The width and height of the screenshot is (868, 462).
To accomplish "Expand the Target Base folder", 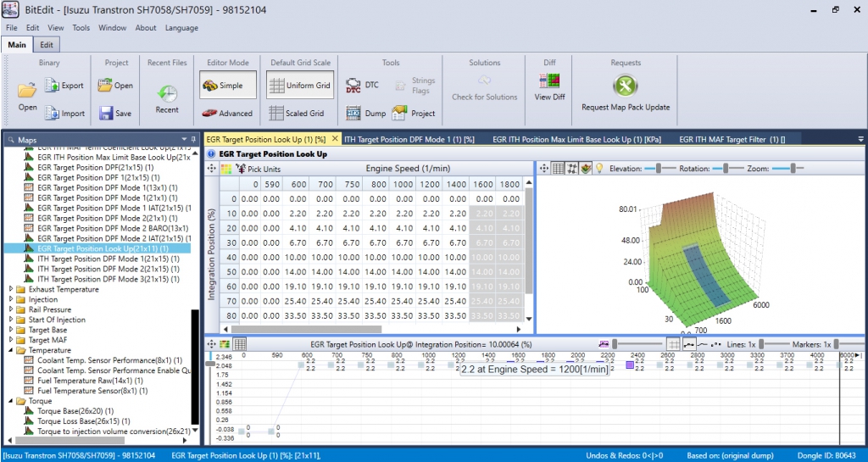I will click(11, 330).
